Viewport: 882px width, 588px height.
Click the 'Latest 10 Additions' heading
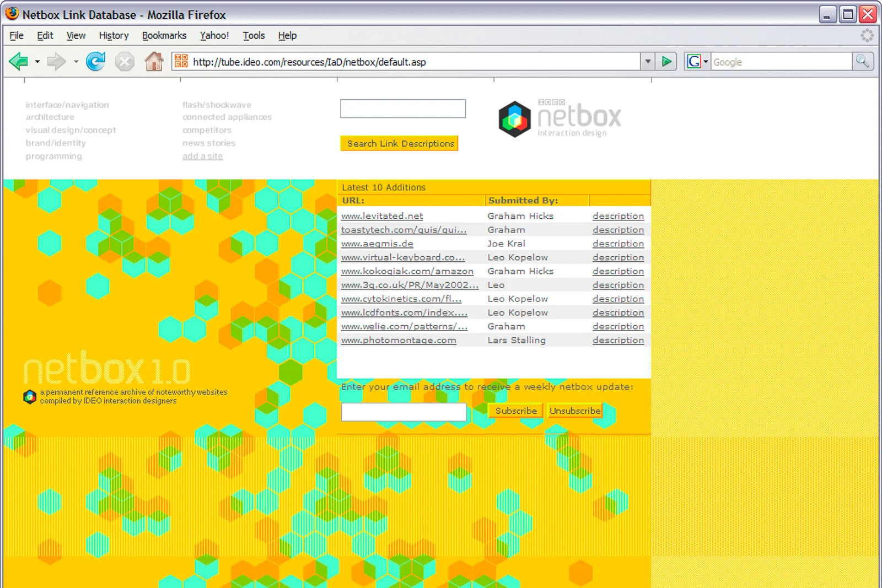pyautogui.click(x=384, y=187)
